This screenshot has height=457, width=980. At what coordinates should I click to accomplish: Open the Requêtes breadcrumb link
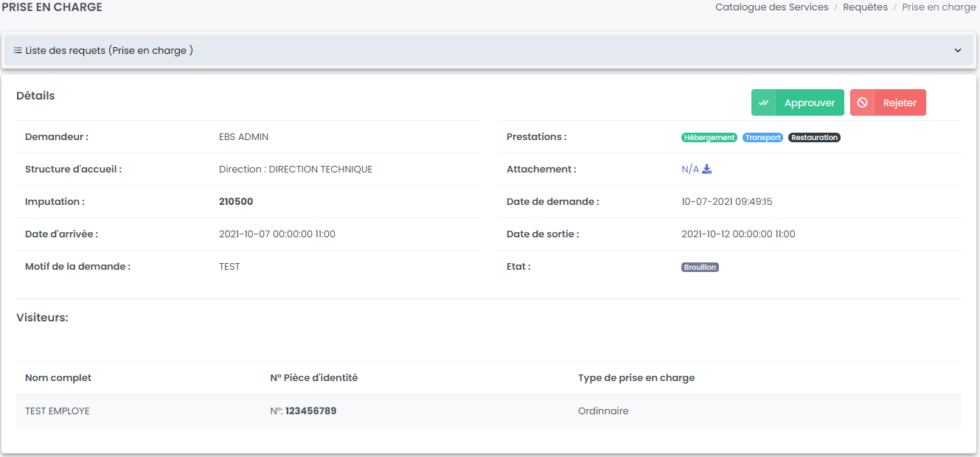(x=865, y=7)
